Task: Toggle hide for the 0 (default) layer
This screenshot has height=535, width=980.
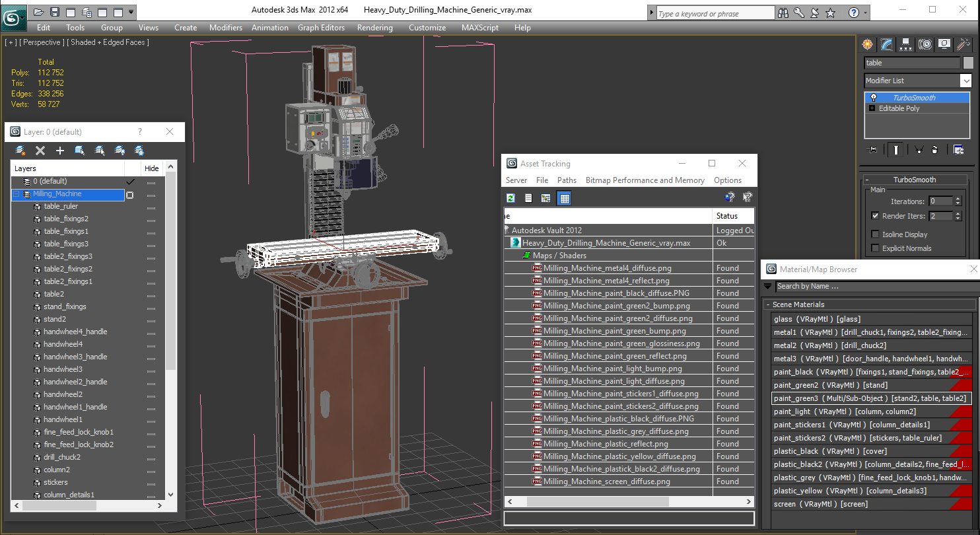Action: (151, 182)
